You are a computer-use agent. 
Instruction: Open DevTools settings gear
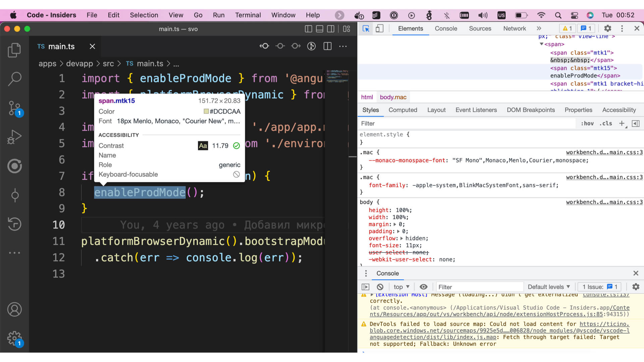(607, 28)
